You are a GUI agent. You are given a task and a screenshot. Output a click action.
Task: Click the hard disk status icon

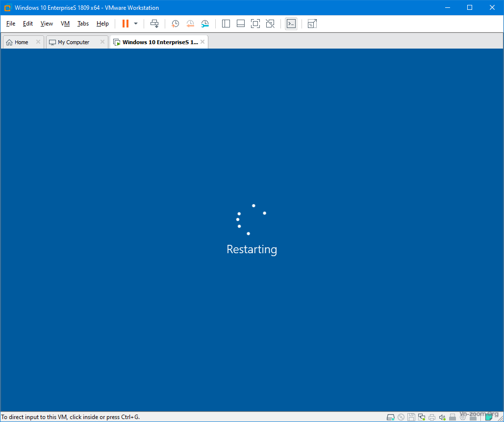391,417
